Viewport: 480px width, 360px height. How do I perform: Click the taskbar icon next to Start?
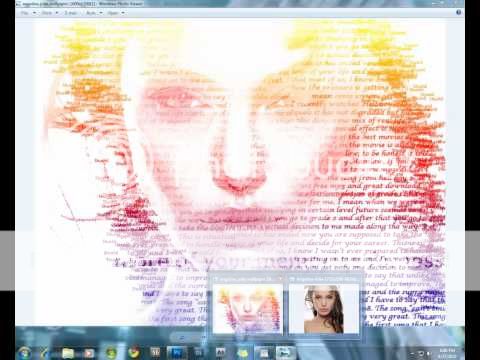coord(45,353)
